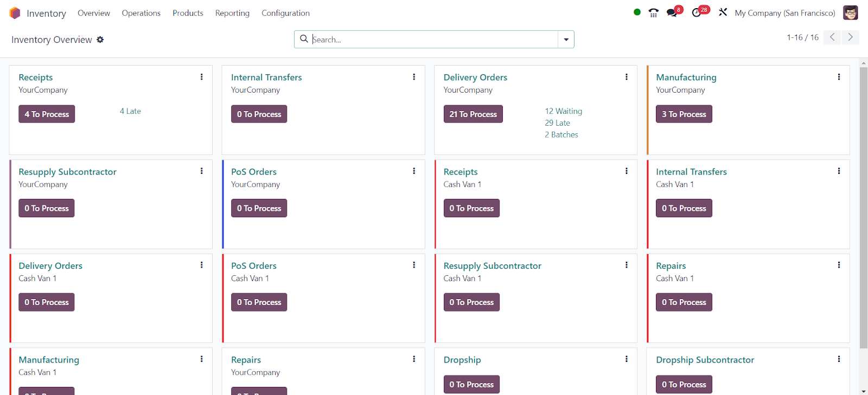Click the vertical scrollbar on the right
This screenshot has width=868, height=395.
pos(863,206)
